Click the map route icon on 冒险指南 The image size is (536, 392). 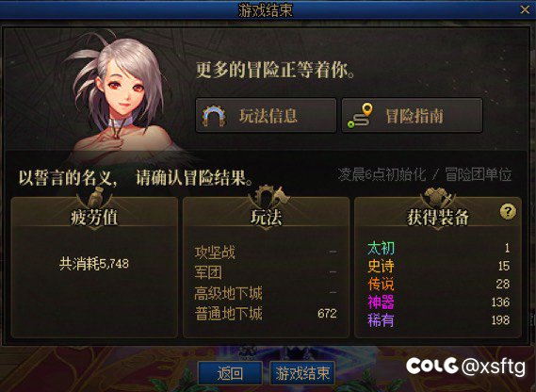click(x=360, y=116)
